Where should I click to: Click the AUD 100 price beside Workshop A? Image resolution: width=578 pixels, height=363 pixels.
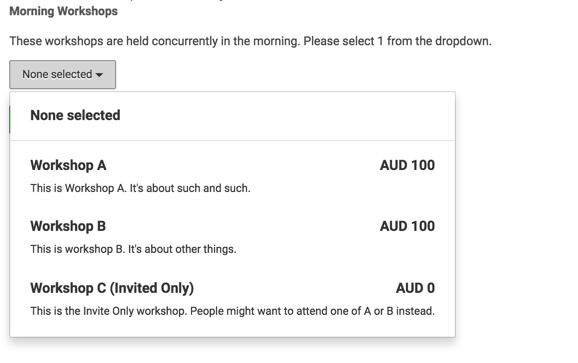[407, 165]
